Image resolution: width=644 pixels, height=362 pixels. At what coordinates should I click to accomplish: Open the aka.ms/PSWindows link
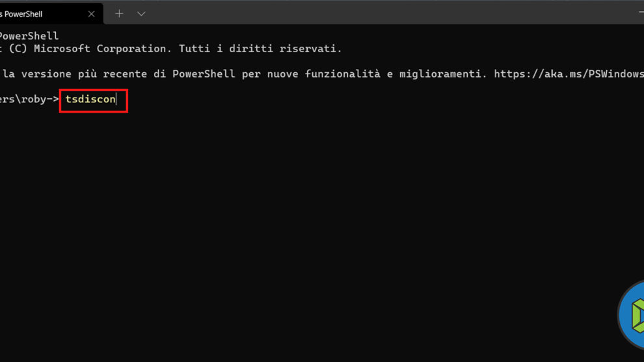[x=569, y=74]
